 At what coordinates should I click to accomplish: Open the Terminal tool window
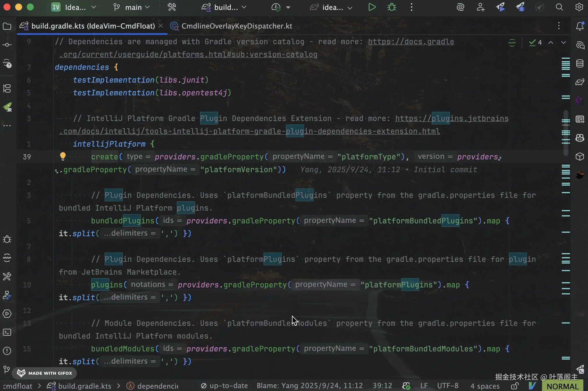pos(7,332)
